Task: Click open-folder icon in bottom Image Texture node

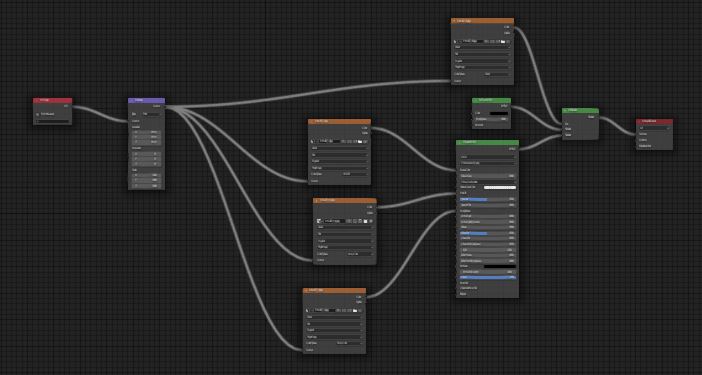Action: [x=354, y=310]
